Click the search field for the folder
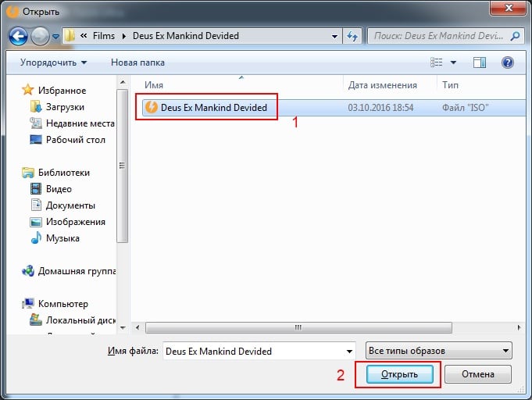 point(440,36)
